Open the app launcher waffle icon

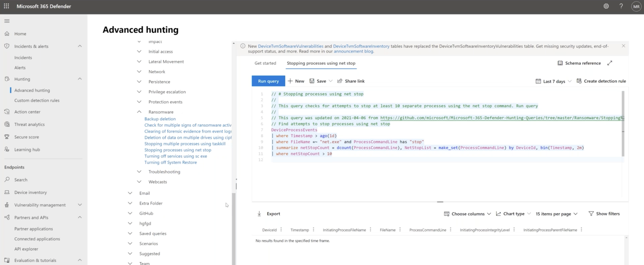(6, 6)
